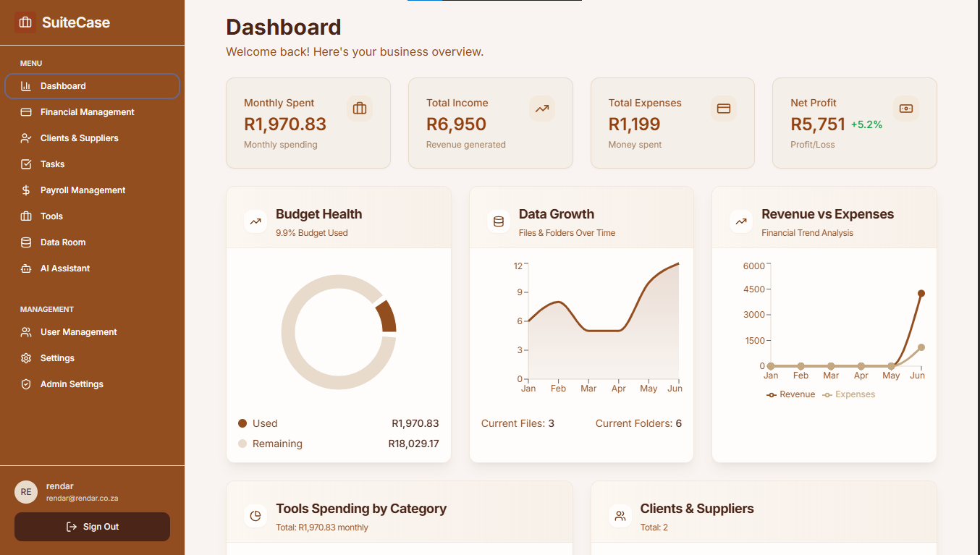Click the Data Growth database icon
Screen dimensions: 980x555
point(498,221)
